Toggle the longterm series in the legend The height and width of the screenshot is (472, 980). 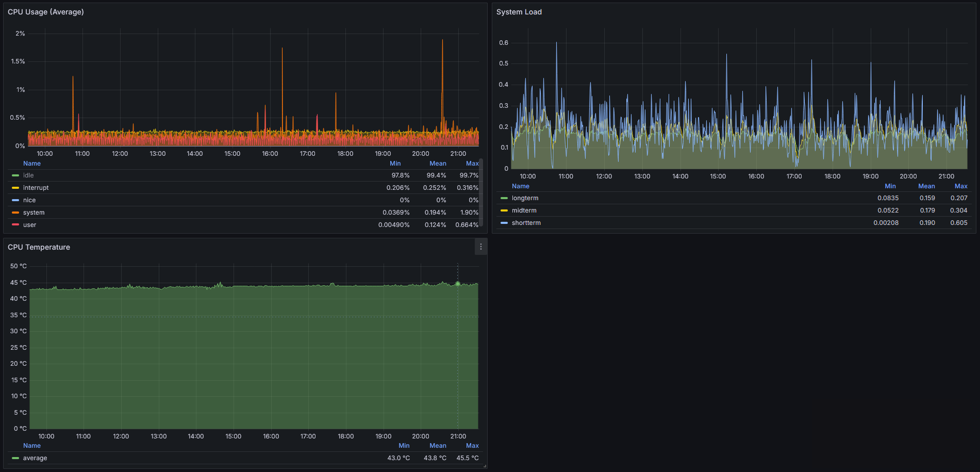(525, 198)
